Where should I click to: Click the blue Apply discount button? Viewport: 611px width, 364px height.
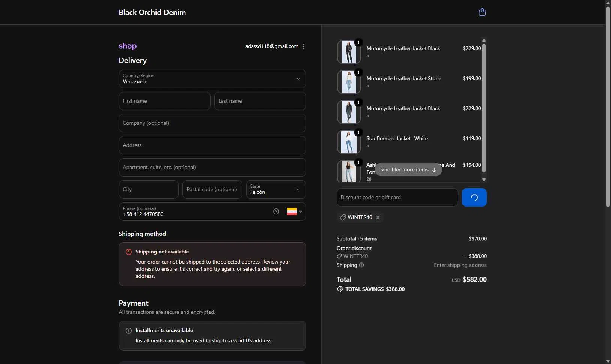pos(474,198)
